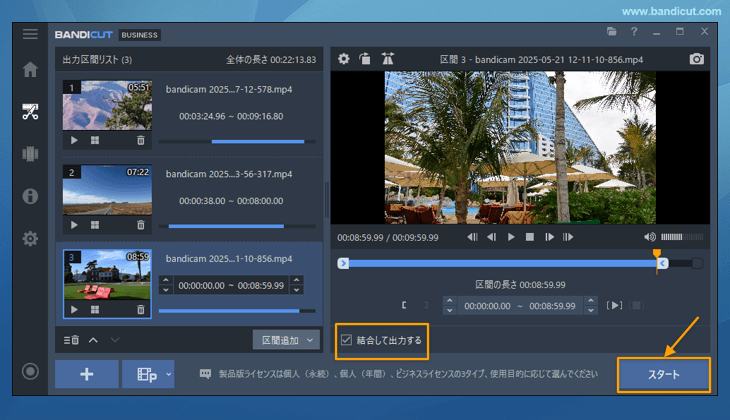Viewport: 730px width, 420px height.
Task: Play the preview video
Action: click(511, 237)
